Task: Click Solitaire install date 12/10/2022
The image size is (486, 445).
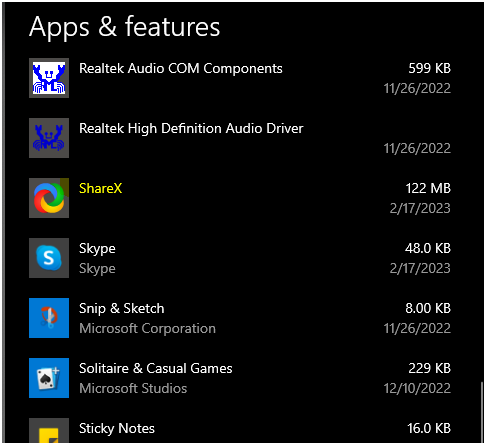Action: coord(417,389)
